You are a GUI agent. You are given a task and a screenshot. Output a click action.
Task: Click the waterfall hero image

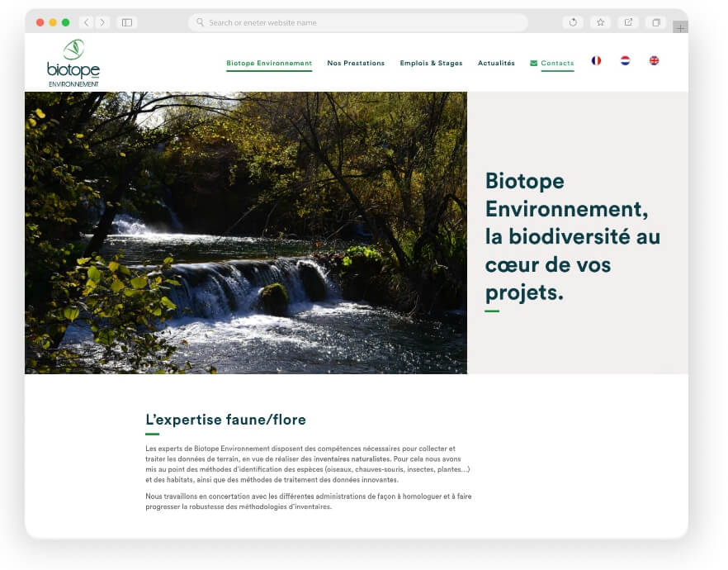point(246,233)
